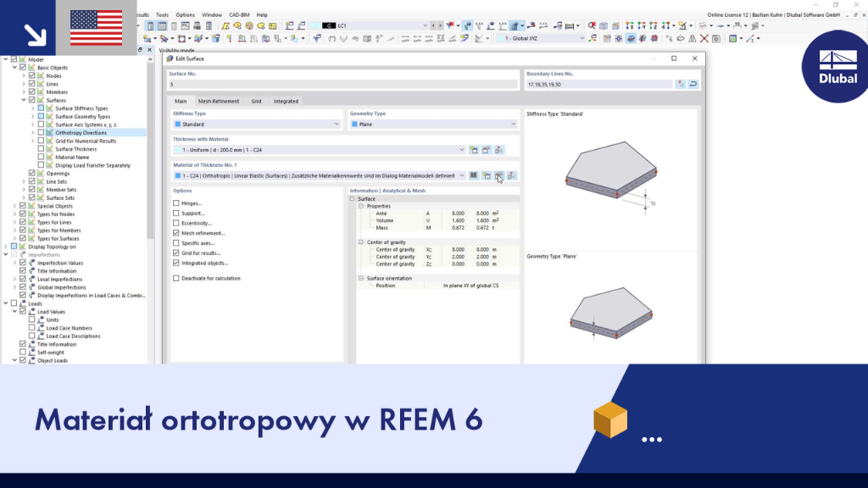Click the new thickness icon
Image resolution: width=868 pixels, height=488 pixels.
coord(474,150)
